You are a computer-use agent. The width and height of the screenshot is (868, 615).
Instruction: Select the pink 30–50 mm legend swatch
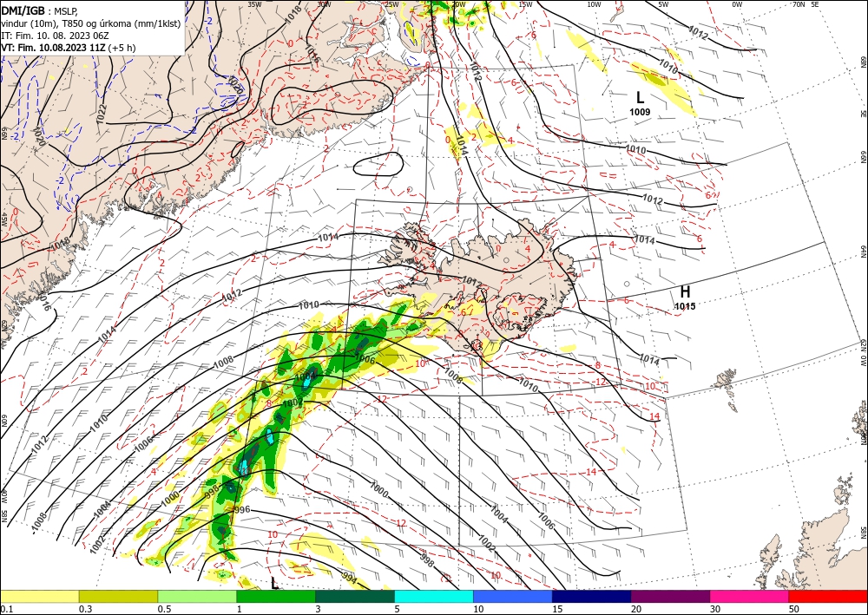(x=750, y=596)
